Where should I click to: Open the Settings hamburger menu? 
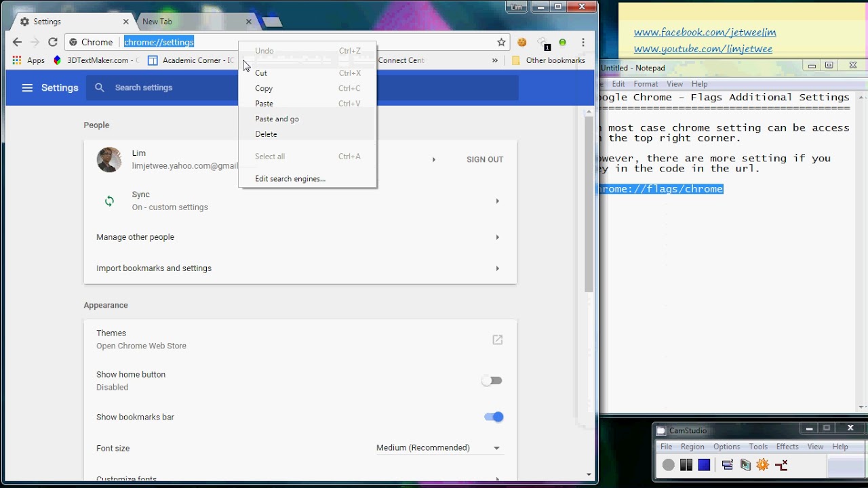point(27,87)
